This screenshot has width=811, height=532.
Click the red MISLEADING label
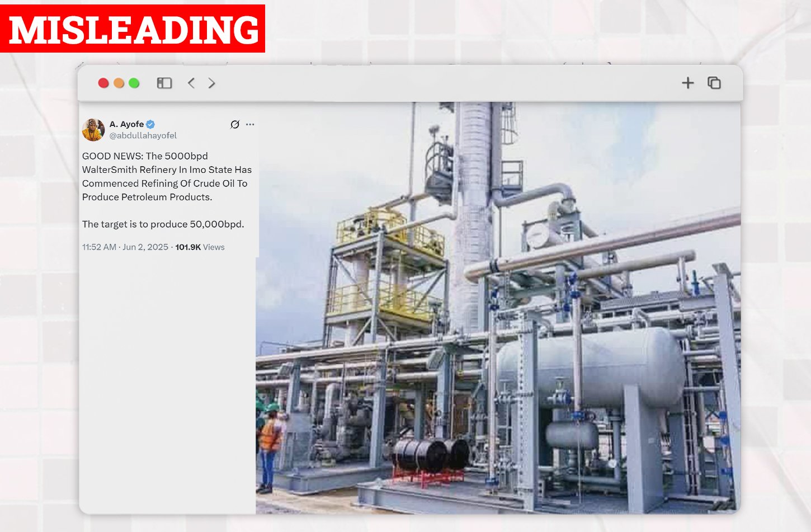tap(133, 29)
